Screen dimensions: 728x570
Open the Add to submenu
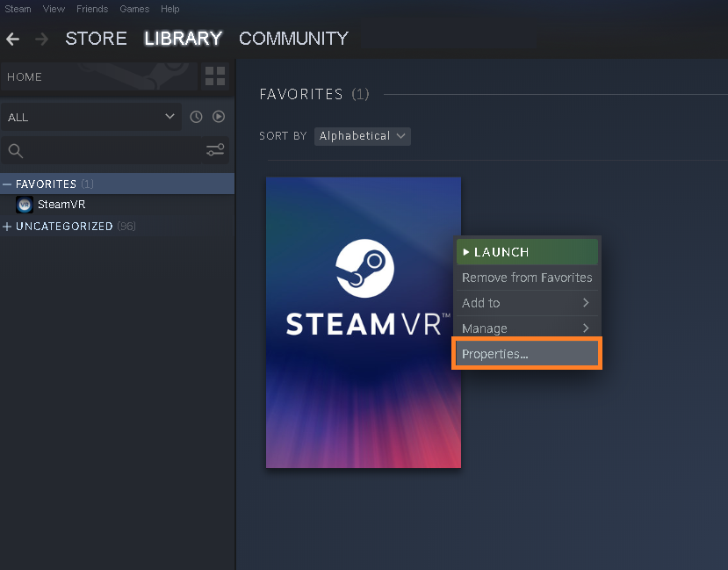pyautogui.click(x=526, y=302)
